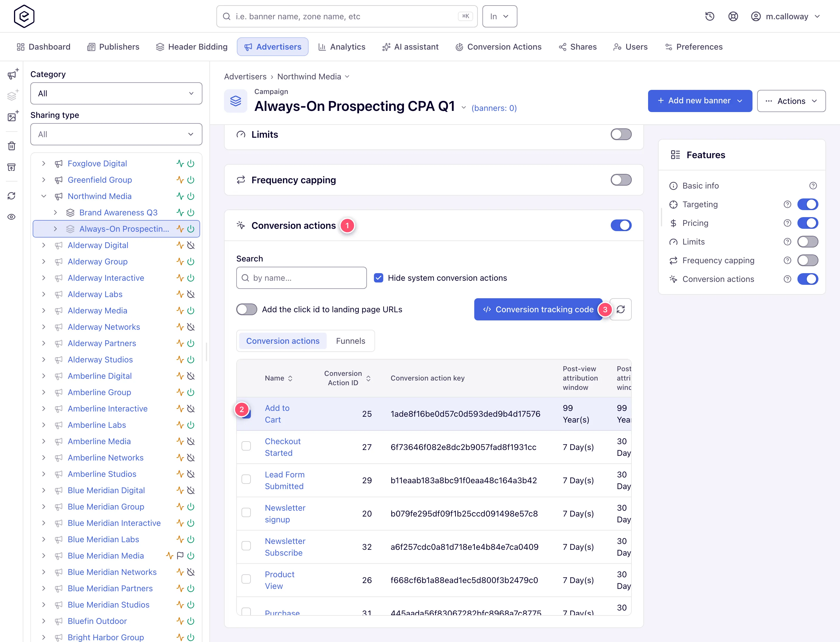Collapse the Northwind Media tree node
Image resolution: width=840 pixels, height=642 pixels.
coord(43,196)
